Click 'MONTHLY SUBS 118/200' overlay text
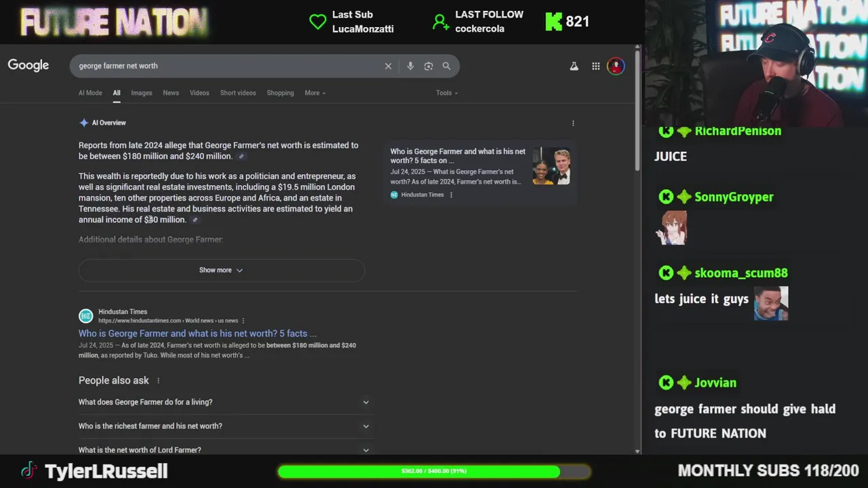Viewport: 868px width, 488px height. pos(768,470)
